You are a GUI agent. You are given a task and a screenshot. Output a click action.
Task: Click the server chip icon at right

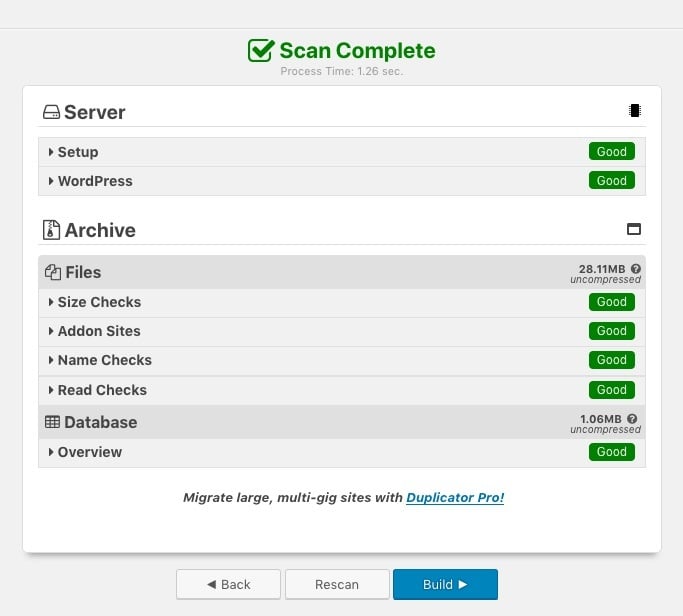point(634,111)
